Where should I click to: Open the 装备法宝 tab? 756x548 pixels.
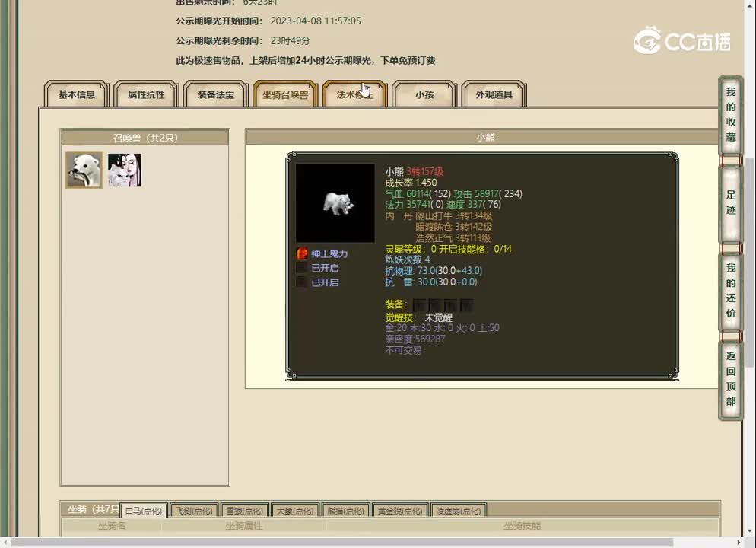(x=215, y=94)
